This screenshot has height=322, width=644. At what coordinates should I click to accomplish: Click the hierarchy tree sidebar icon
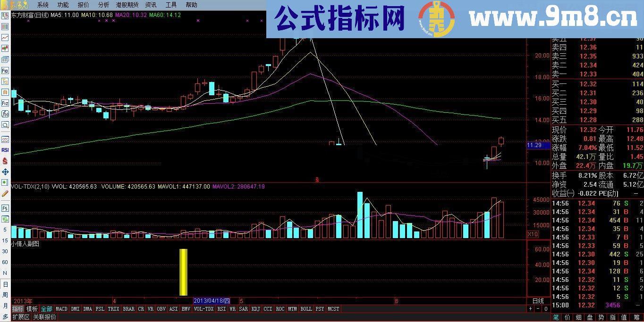point(5,81)
